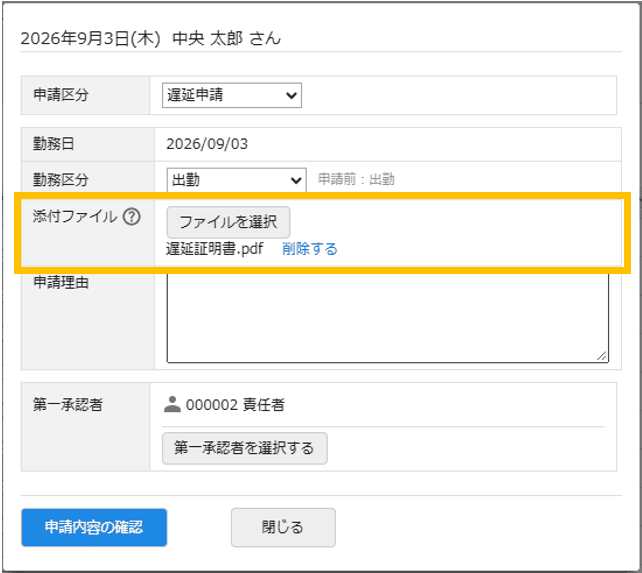Click the person icon beside 000002 責任者
This screenshot has height=573, width=642.
[x=172, y=404]
